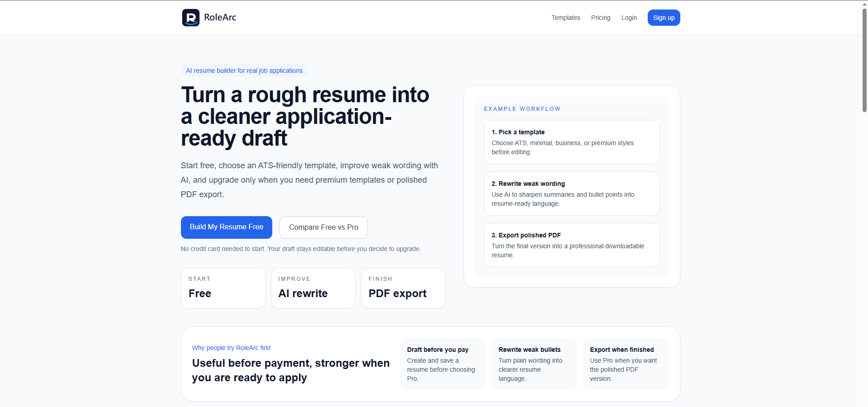Open the Login link
Viewport: 868px width, 407px height.
tap(629, 18)
